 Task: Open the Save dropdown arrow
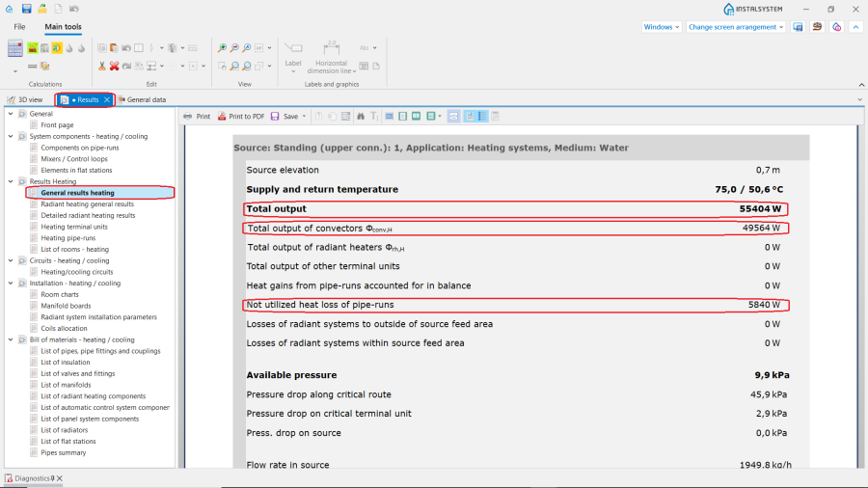point(304,116)
